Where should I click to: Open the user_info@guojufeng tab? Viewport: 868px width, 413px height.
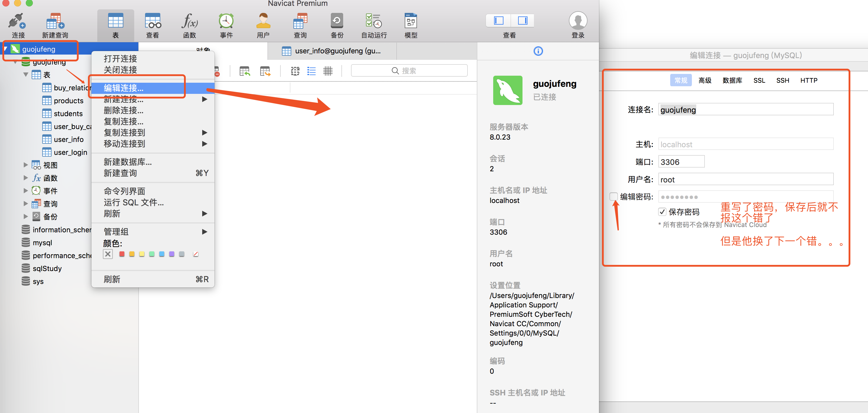332,51
